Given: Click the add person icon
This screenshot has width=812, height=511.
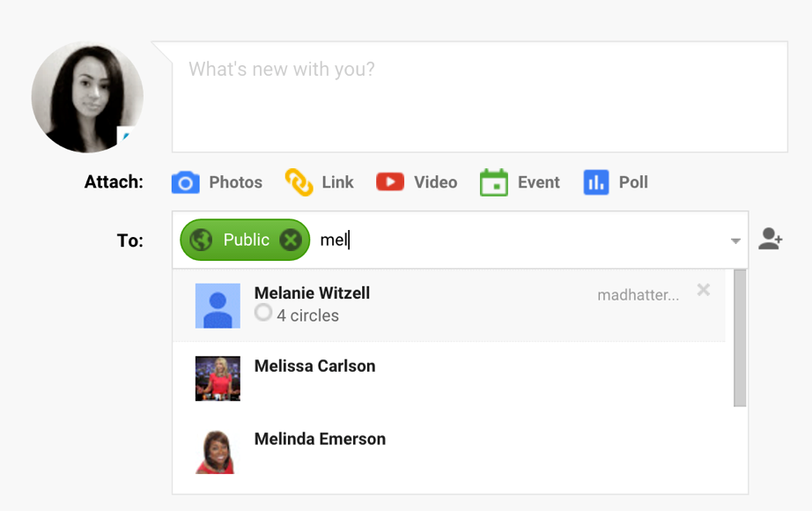Looking at the screenshot, I should coord(771,240).
